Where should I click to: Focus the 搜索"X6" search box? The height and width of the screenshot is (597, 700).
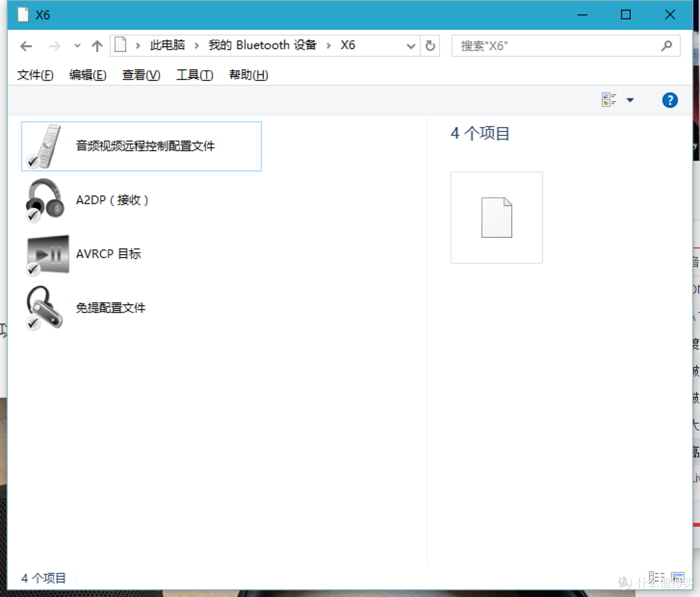566,46
